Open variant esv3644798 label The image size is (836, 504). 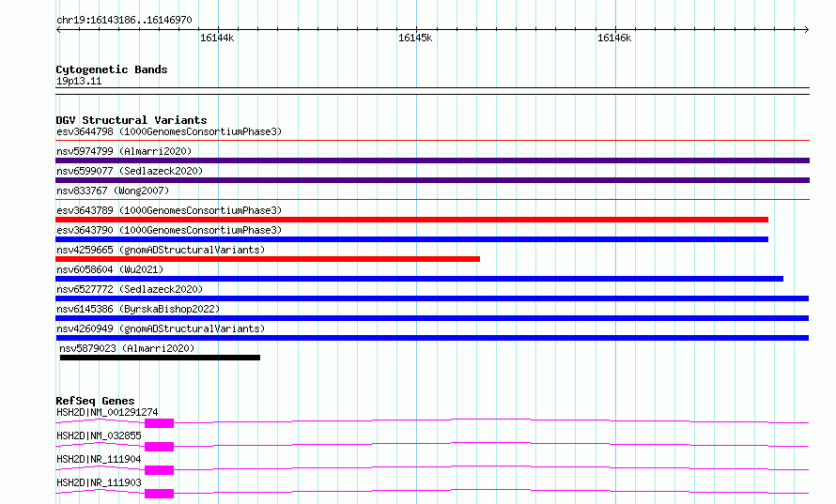169,131
